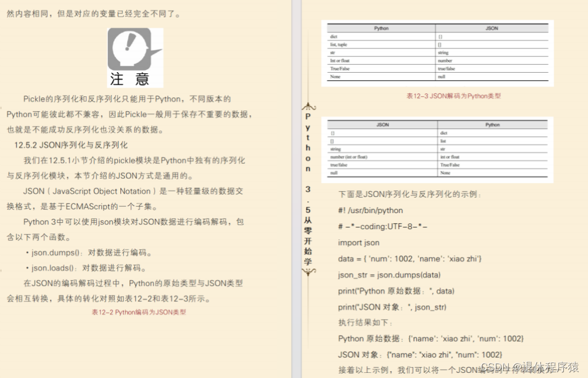This screenshot has width=588, height=378.
Task: Click the vertical margin title 'Python 3.5从零开始学'
Action: pyautogui.click(x=308, y=189)
